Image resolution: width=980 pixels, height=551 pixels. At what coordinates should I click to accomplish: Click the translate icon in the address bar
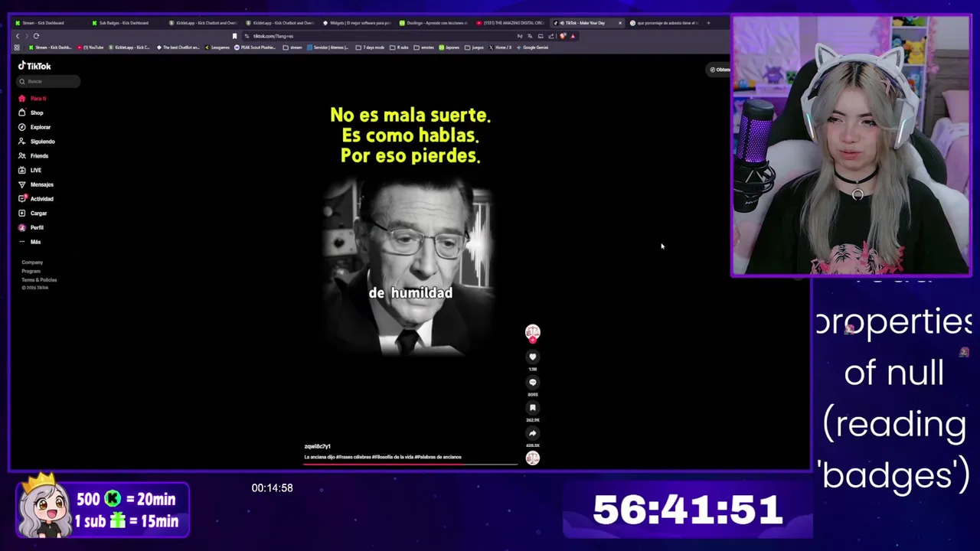coord(530,36)
